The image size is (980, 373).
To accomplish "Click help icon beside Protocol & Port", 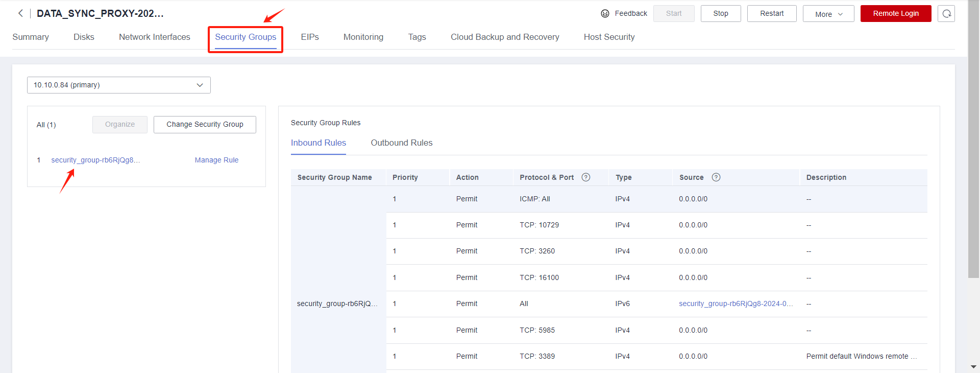I will point(586,177).
